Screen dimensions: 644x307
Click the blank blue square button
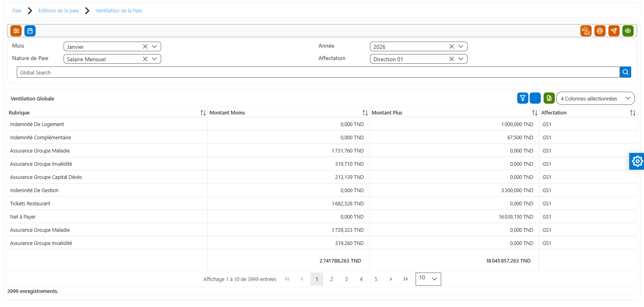[x=535, y=98]
